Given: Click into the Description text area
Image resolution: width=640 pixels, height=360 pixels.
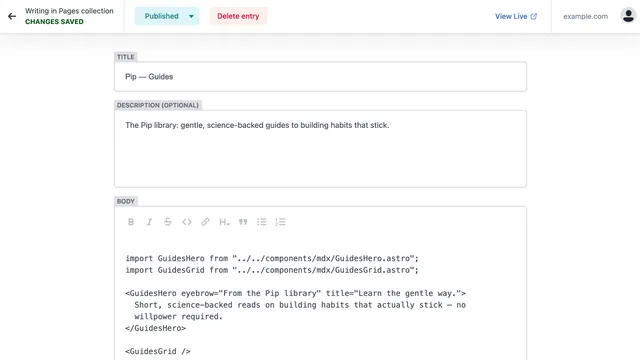Looking at the screenshot, I should [320, 149].
